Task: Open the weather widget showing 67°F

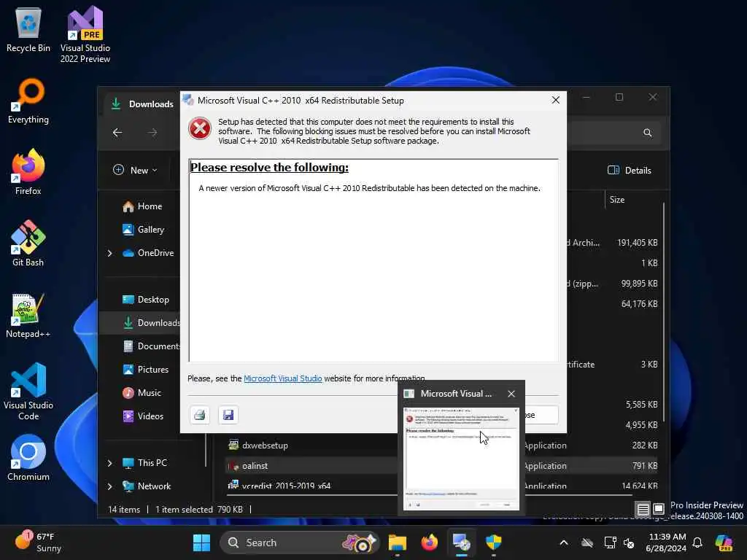Action: point(38,542)
